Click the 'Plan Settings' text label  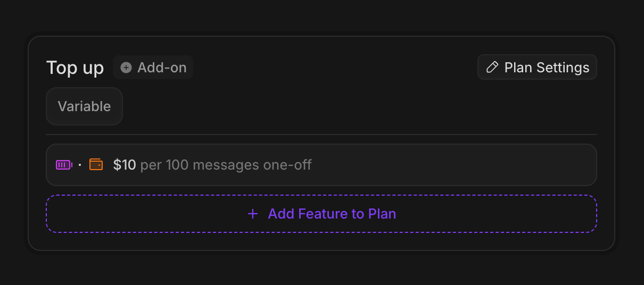point(547,68)
